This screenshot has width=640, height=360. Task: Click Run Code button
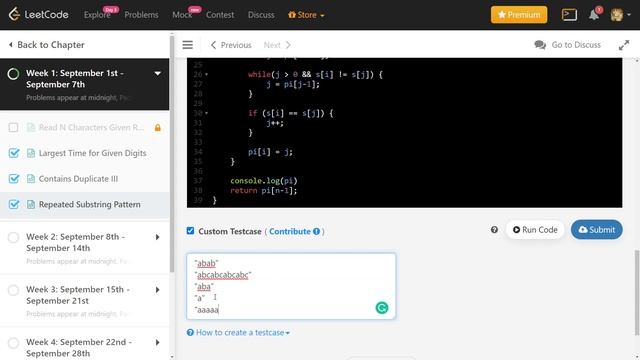point(535,230)
